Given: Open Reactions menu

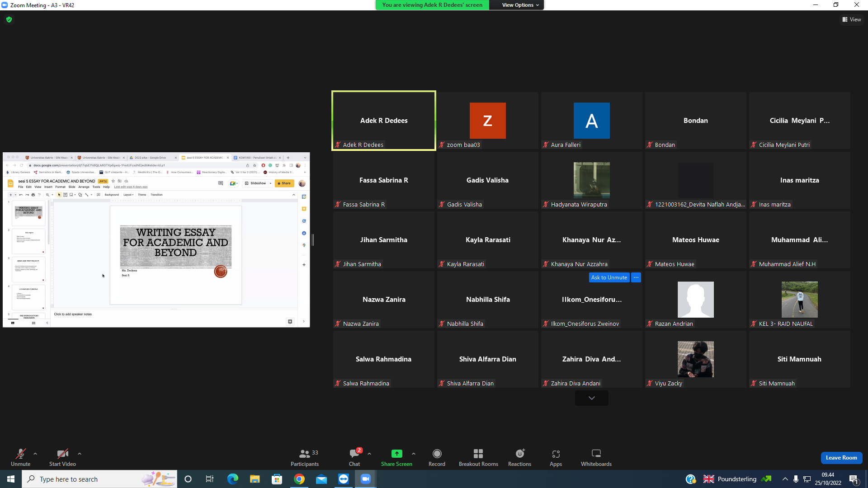Looking at the screenshot, I should (519, 457).
